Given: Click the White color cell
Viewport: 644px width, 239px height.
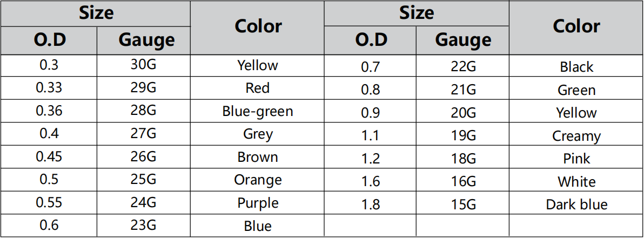Looking at the screenshot, I should (x=576, y=182).
